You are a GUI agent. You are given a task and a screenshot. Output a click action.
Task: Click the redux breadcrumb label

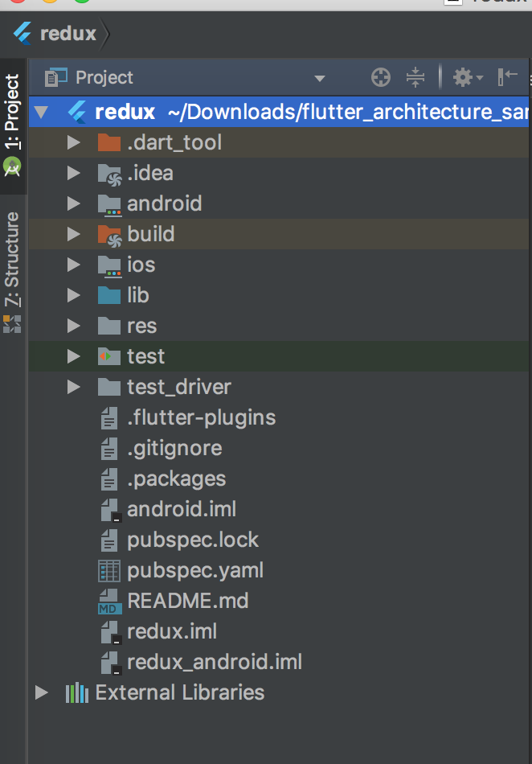pos(68,34)
